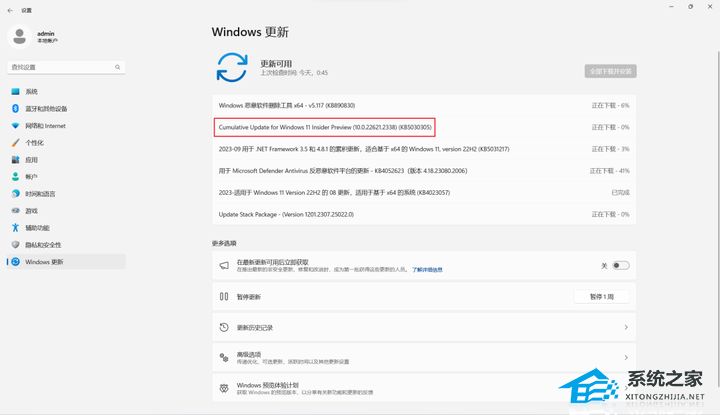720x415 pixels.
Task: Open 蓝牙和其他设备 via Bluetooth icon
Action: [15, 108]
